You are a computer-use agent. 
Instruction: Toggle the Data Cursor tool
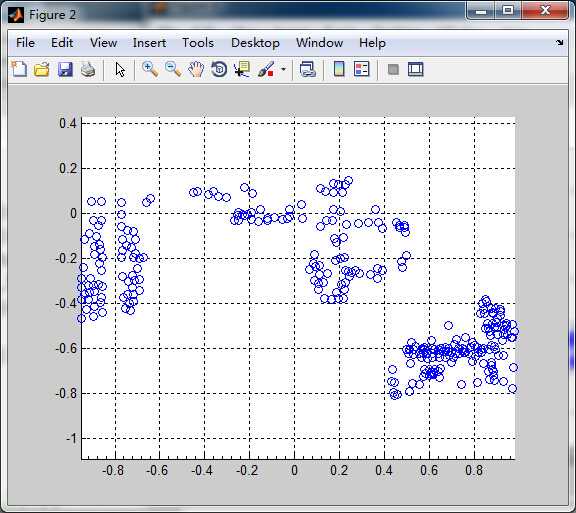(242, 69)
